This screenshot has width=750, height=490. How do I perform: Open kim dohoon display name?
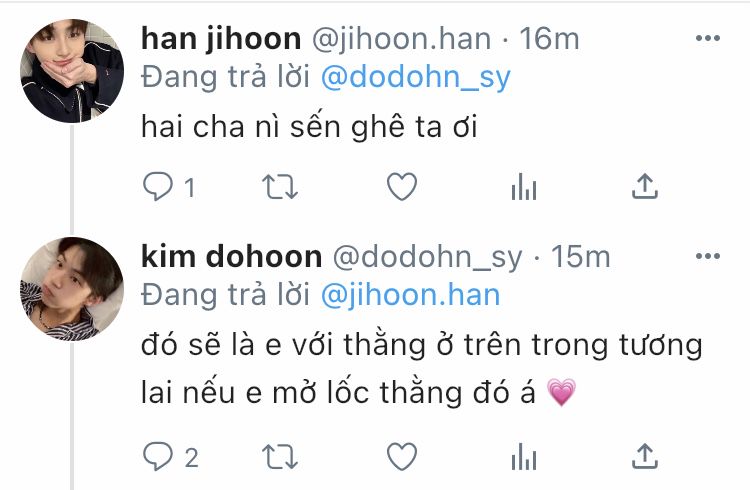click(232, 256)
